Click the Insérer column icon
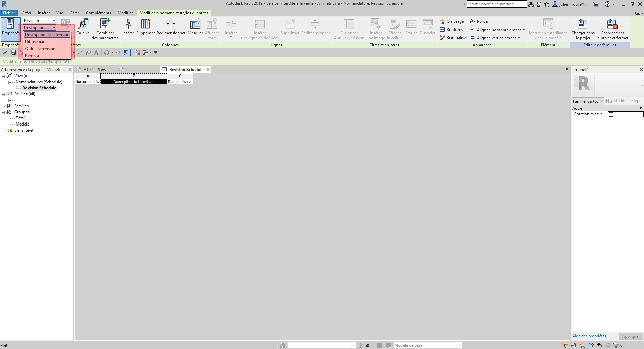Viewport: 644px width, 349px height. (128, 24)
